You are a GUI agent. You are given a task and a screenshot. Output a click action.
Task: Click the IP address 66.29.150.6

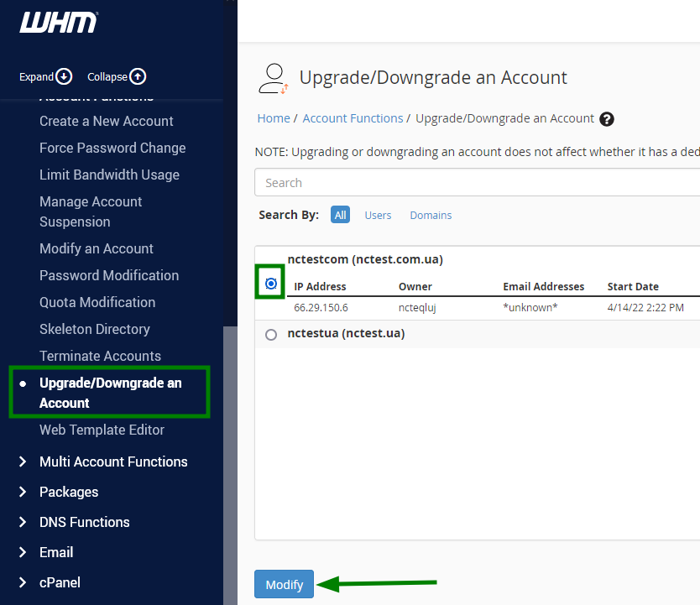coord(321,307)
